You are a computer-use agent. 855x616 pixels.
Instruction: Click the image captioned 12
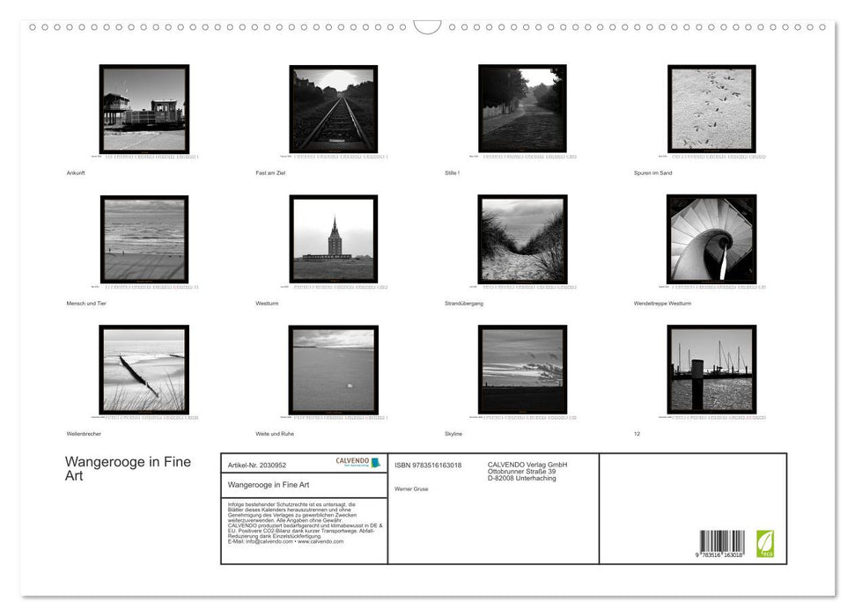coord(711,370)
